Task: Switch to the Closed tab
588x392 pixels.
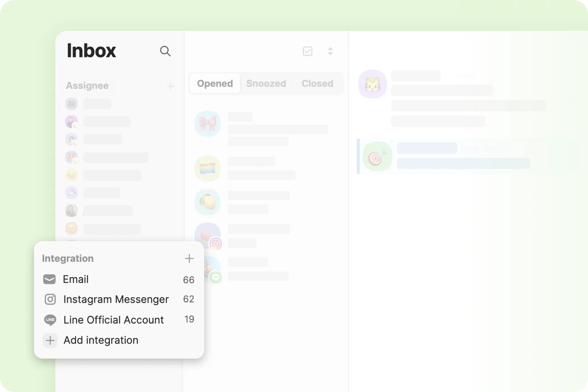Action: pyautogui.click(x=317, y=84)
